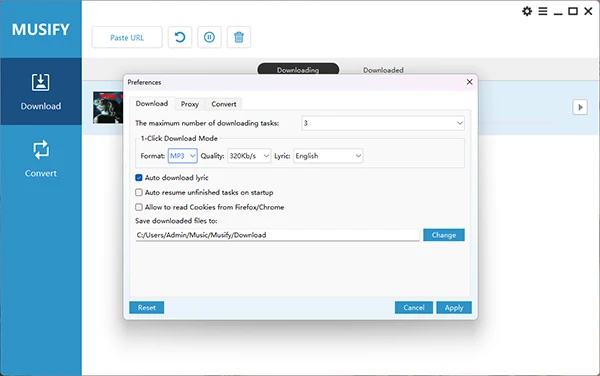
Task: Click the Cancel button
Action: pos(414,308)
